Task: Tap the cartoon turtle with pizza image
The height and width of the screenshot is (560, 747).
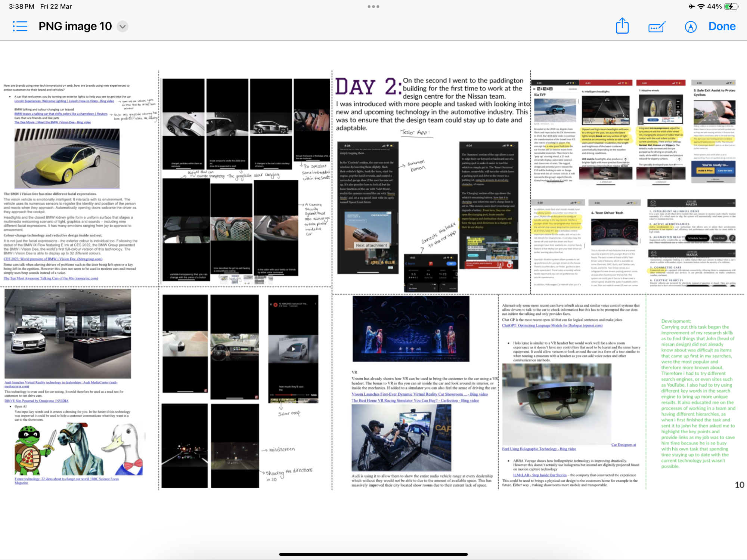Action: [x=35, y=451]
